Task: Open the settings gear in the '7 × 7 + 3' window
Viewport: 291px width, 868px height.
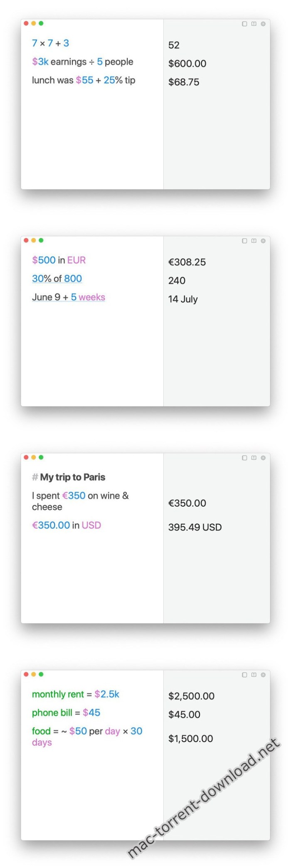Action: click(263, 24)
